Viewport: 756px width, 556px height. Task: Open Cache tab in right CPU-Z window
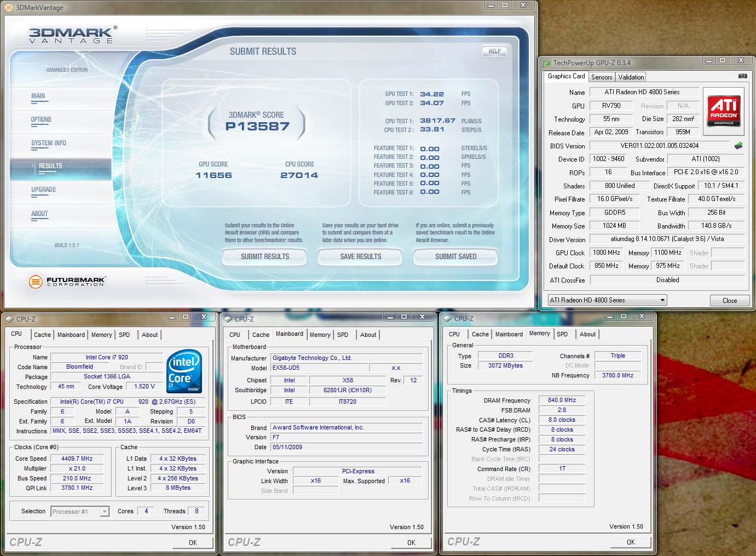[480, 334]
